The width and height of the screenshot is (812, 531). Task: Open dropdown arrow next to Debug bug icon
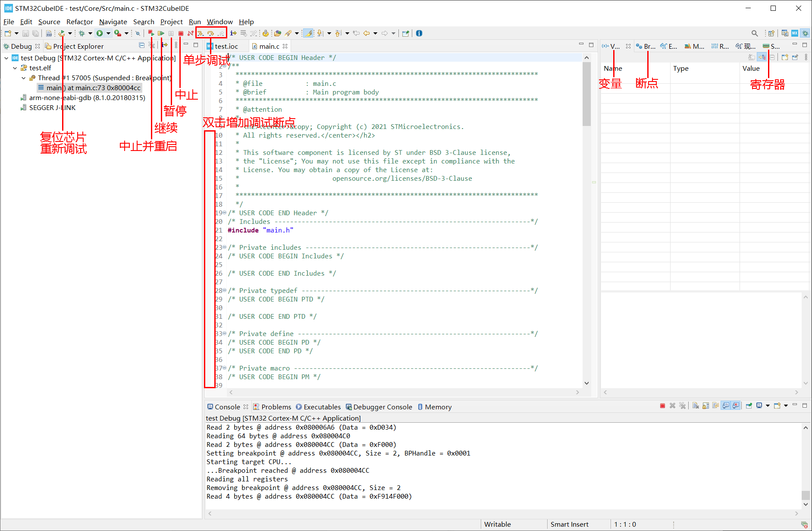[90, 33]
